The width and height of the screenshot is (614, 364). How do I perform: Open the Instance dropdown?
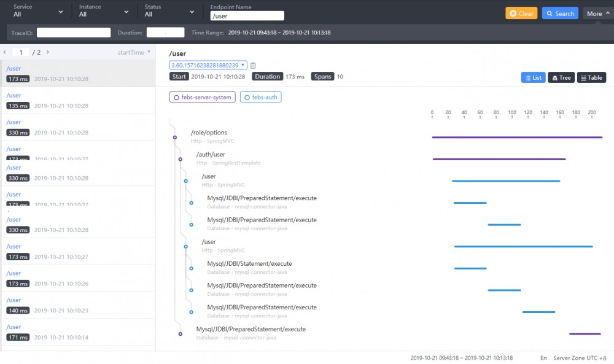[x=104, y=11]
